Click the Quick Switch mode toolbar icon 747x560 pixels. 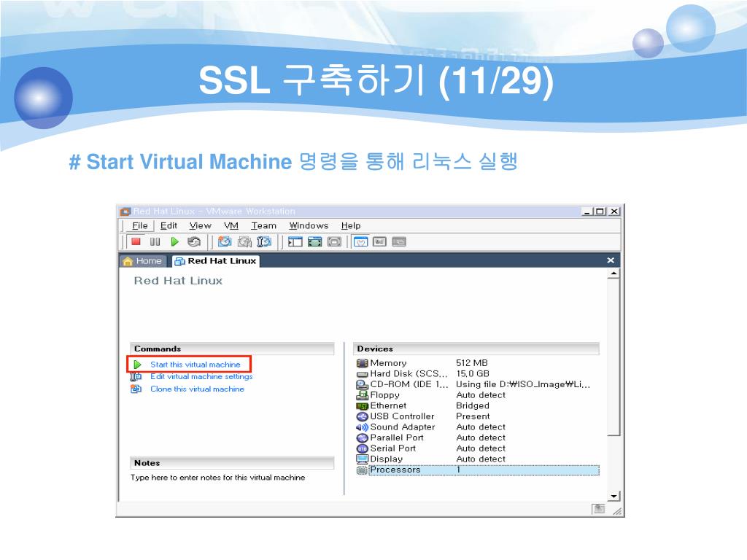tap(334, 242)
